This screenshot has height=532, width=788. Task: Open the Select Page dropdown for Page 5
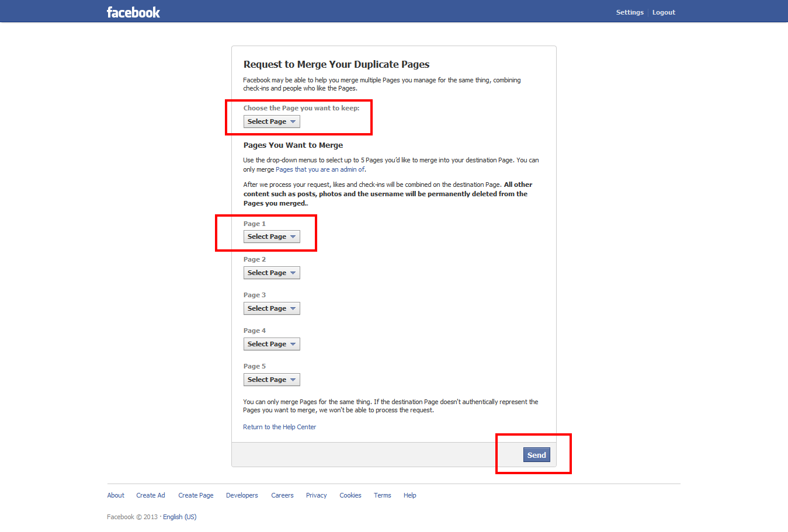click(x=272, y=379)
